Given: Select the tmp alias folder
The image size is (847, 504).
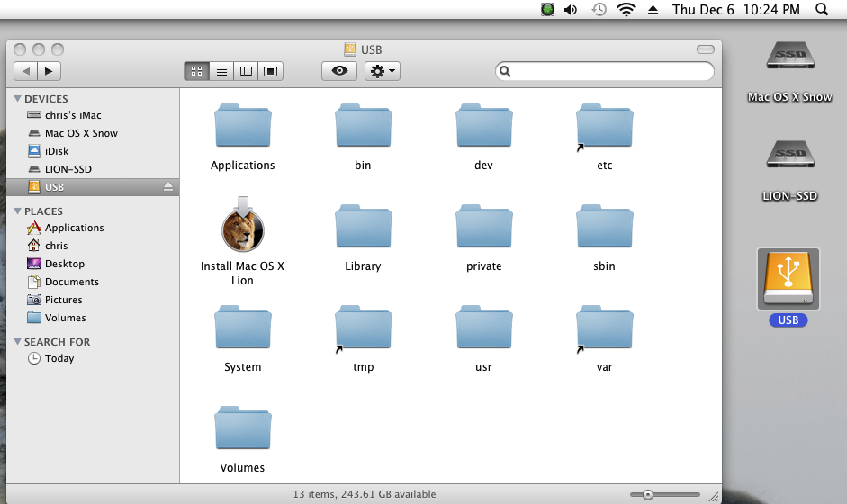Looking at the screenshot, I should [363, 328].
